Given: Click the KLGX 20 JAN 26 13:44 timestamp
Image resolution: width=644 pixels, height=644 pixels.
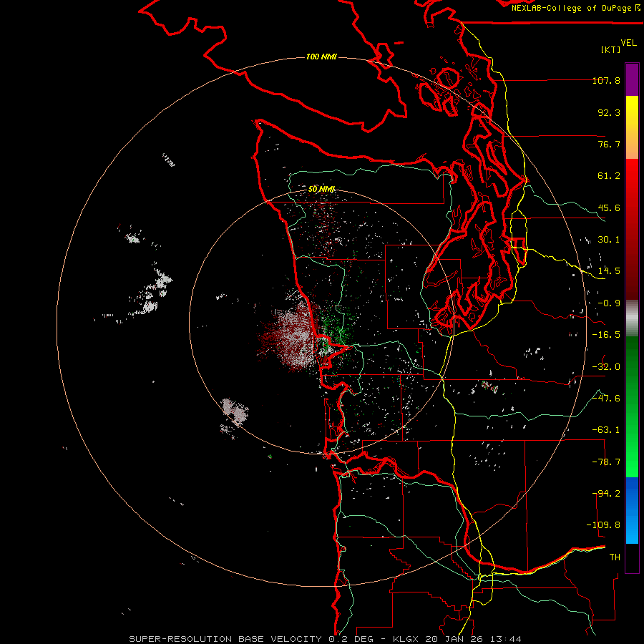Looking at the screenshot, I should (457, 639).
